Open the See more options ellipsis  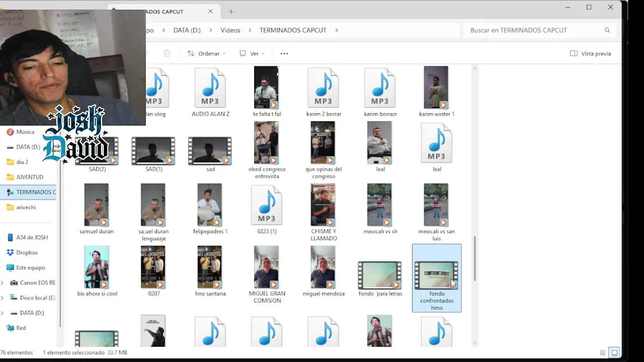pos(284,53)
